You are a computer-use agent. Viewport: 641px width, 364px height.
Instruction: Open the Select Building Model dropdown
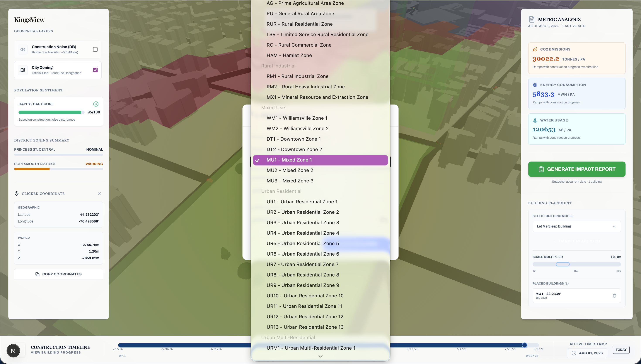pos(576,226)
